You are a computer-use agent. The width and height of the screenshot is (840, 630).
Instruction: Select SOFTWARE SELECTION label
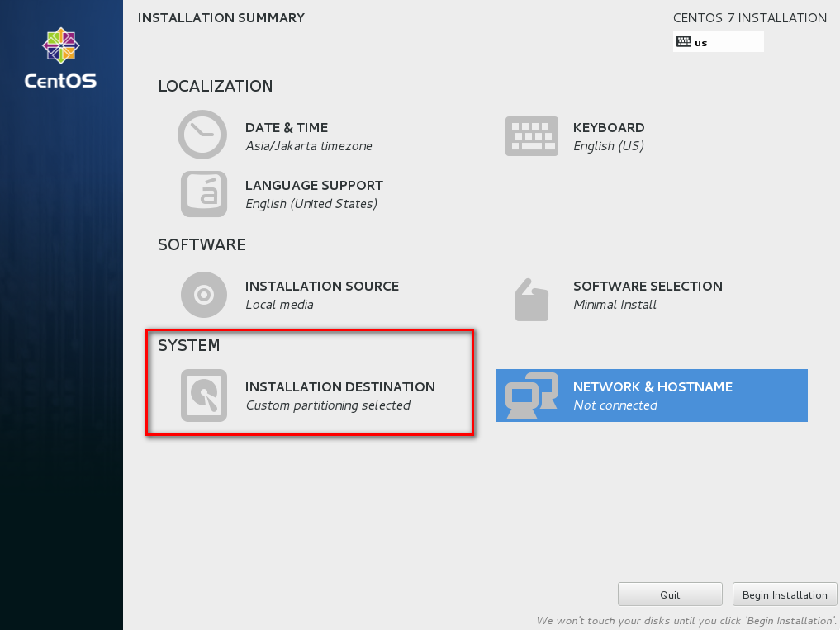(648, 286)
